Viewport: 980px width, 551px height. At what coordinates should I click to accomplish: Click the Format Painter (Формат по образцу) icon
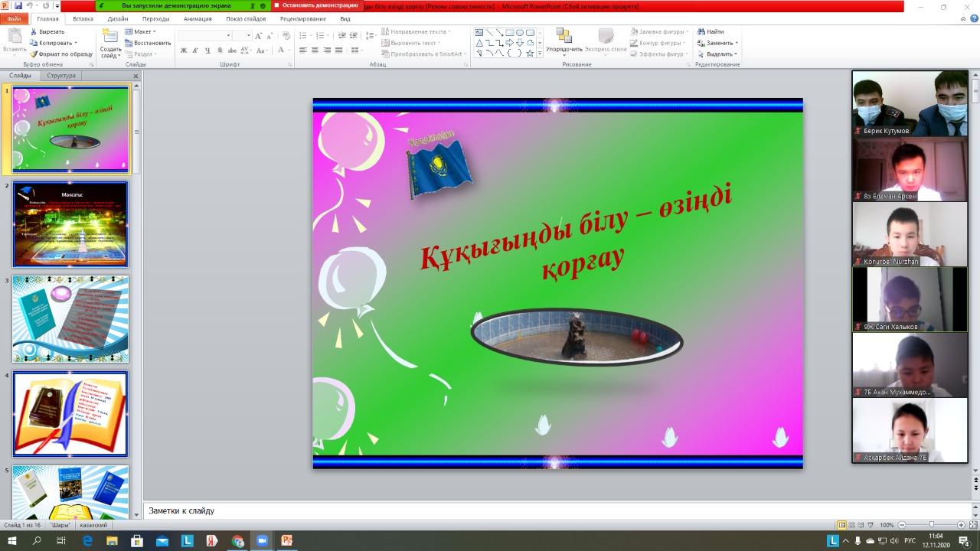coord(34,54)
